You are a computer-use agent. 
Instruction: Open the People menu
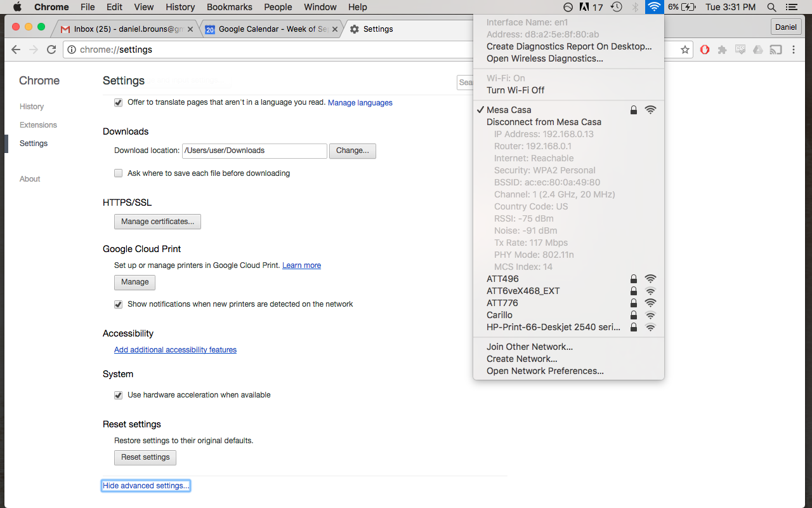278,7
